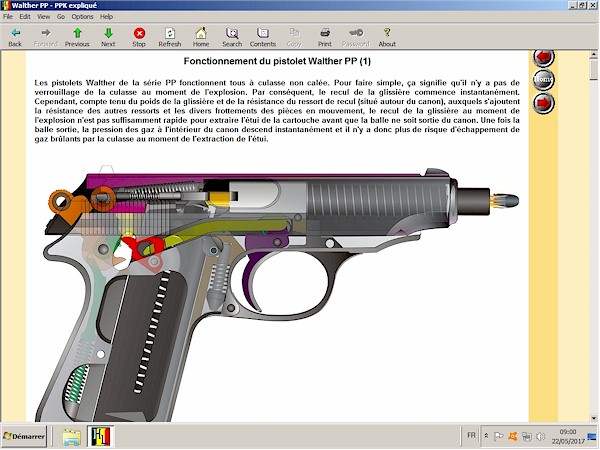Click the Back arrow toolbar button
This screenshot has height=450, width=600.
(15, 37)
